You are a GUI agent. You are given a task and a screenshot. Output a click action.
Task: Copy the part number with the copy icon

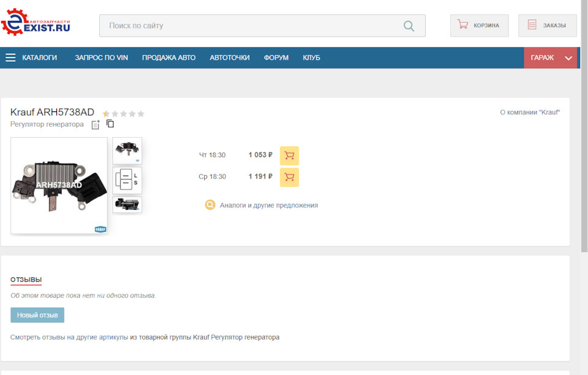(x=110, y=124)
